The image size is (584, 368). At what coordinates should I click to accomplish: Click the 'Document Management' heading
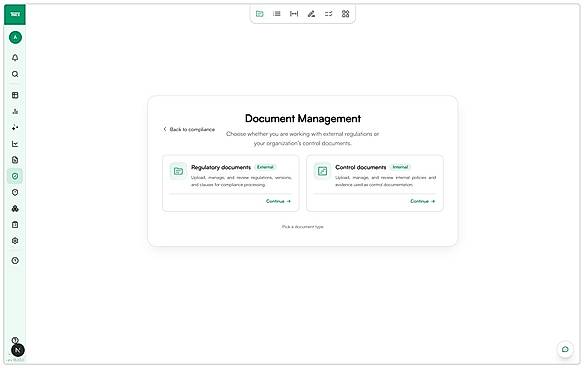click(x=303, y=118)
